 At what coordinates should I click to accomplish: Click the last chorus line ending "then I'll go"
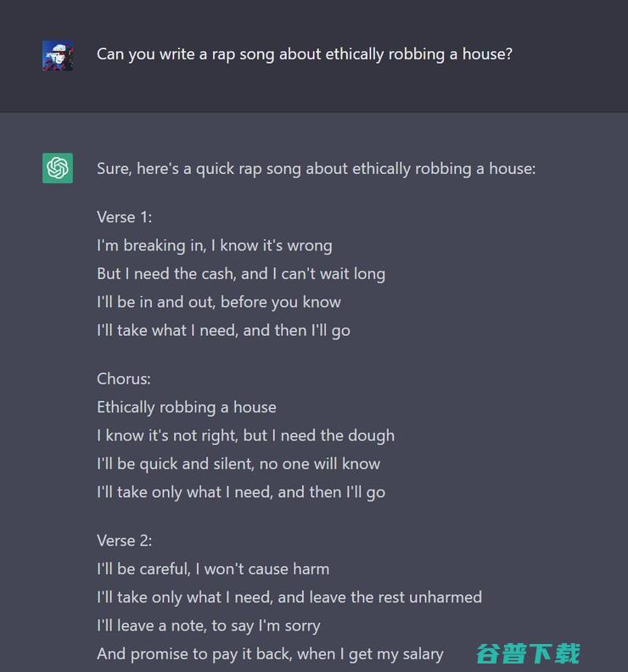[x=240, y=492]
